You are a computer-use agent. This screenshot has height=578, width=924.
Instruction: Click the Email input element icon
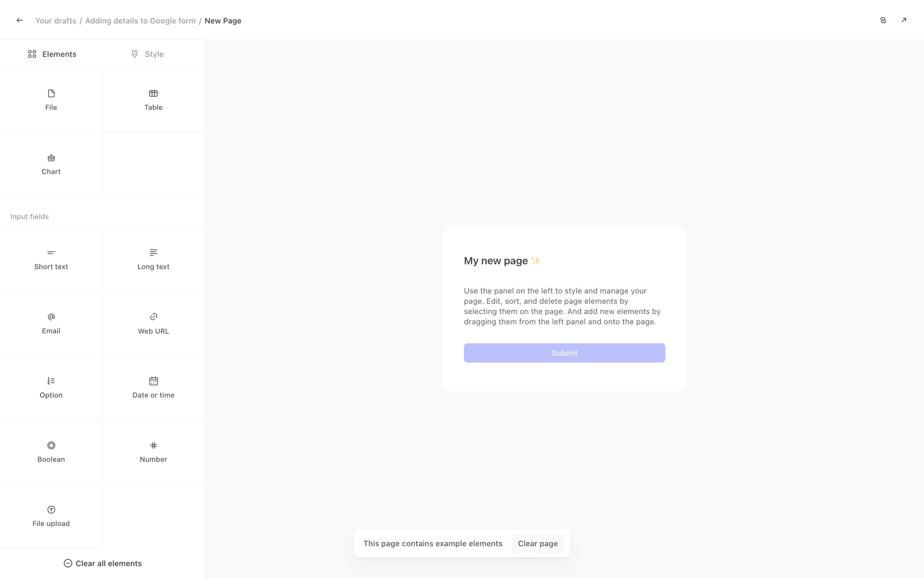51,317
